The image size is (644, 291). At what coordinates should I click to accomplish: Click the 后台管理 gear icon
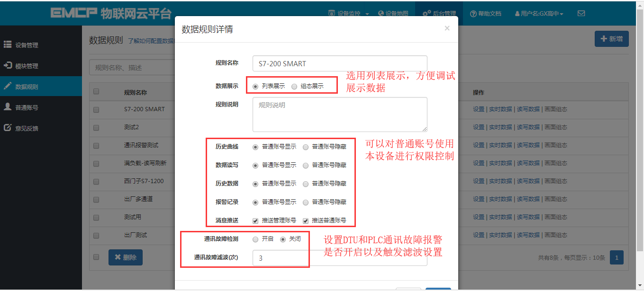426,13
